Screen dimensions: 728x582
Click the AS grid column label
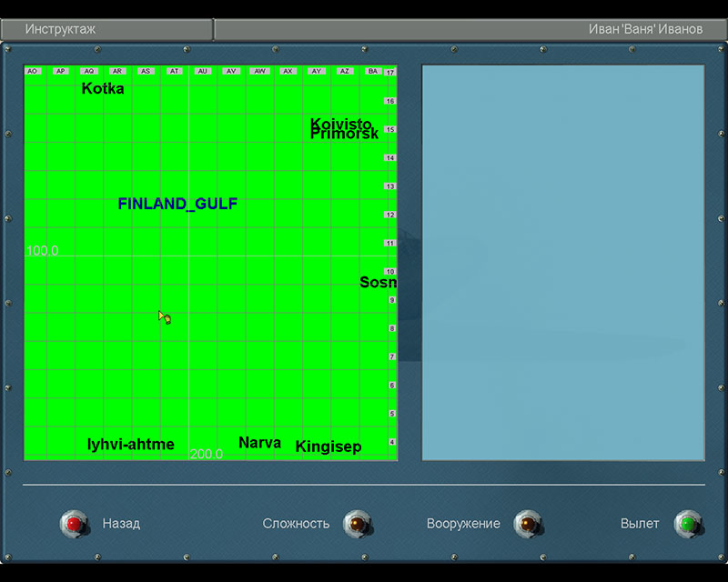[x=146, y=71]
